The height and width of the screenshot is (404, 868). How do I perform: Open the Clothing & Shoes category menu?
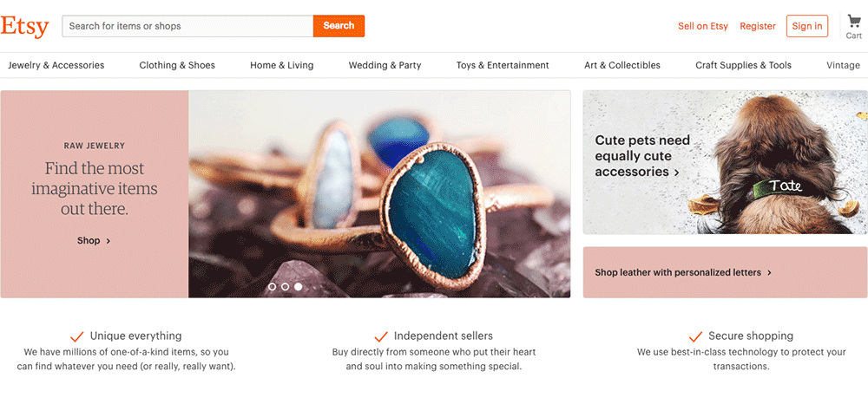(177, 65)
